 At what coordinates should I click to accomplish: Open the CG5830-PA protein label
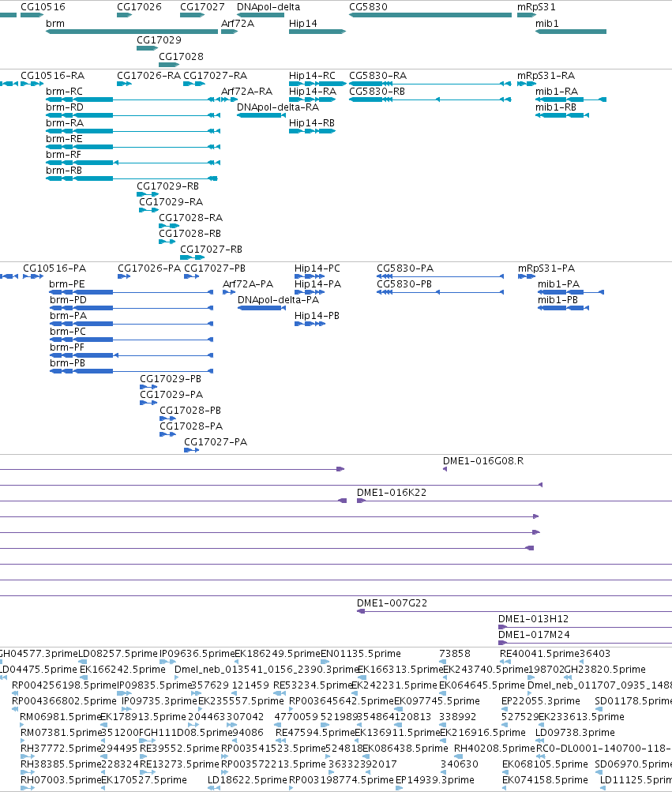pos(405,268)
